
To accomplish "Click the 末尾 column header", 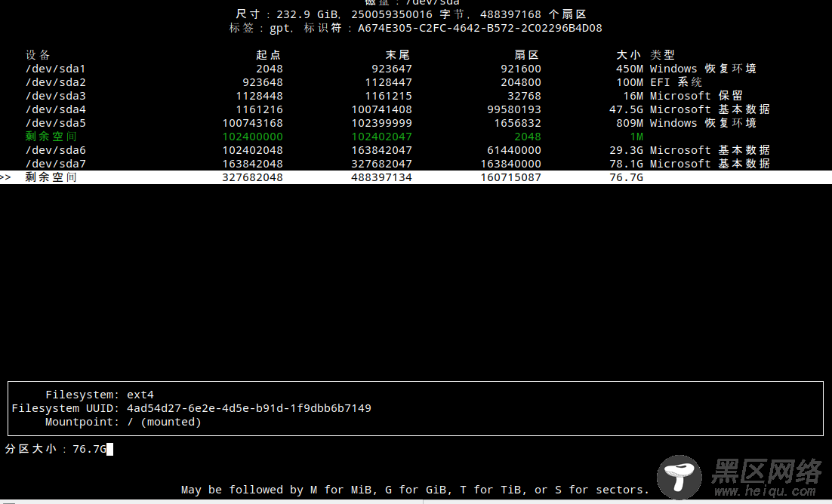I will [x=397, y=54].
